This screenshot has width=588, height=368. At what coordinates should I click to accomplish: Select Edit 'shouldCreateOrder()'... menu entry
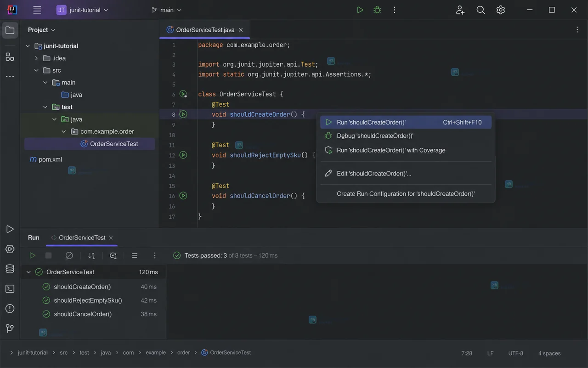coord(406,174)
